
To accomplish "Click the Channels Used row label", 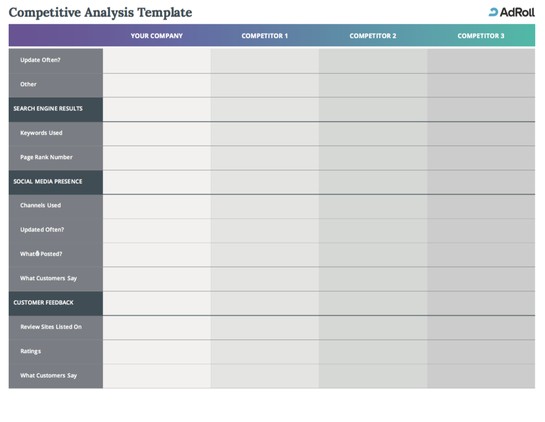I will tap(40, 205).
